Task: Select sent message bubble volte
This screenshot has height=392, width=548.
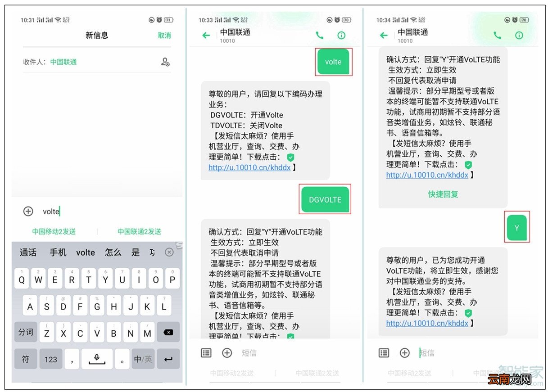Action: point(333,62)
